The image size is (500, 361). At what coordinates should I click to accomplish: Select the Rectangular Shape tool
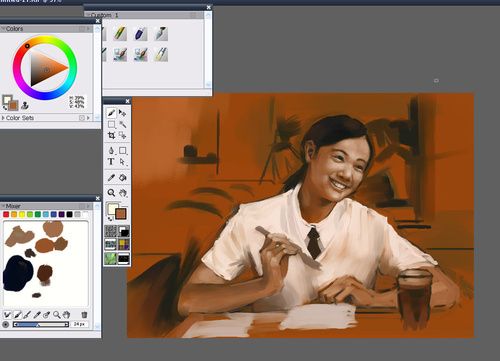(x=123, y=150)
